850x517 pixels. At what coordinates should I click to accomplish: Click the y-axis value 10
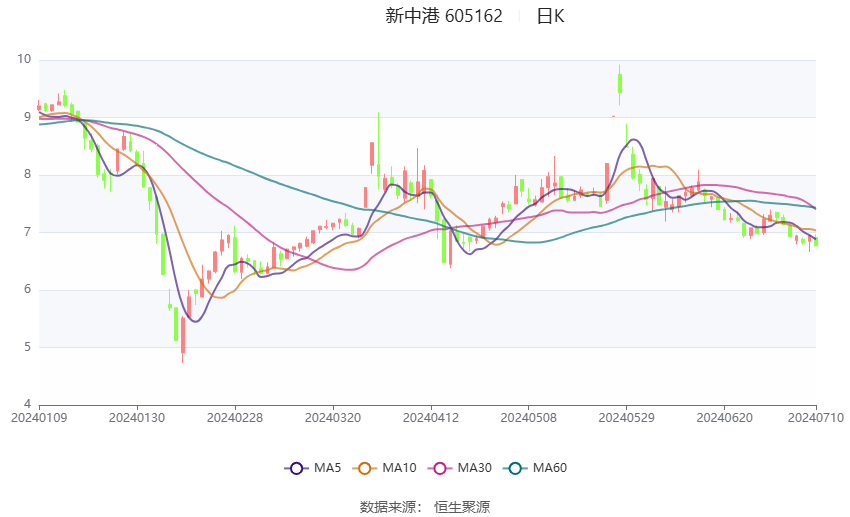pyautogui.click(x=24, y=59)
